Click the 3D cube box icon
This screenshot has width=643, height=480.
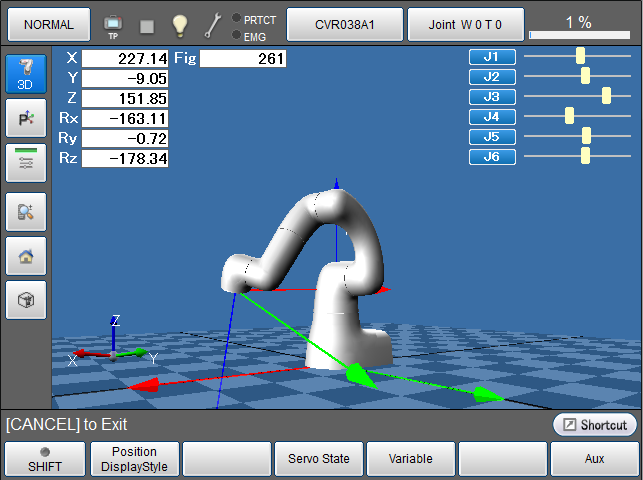[25, 300]
